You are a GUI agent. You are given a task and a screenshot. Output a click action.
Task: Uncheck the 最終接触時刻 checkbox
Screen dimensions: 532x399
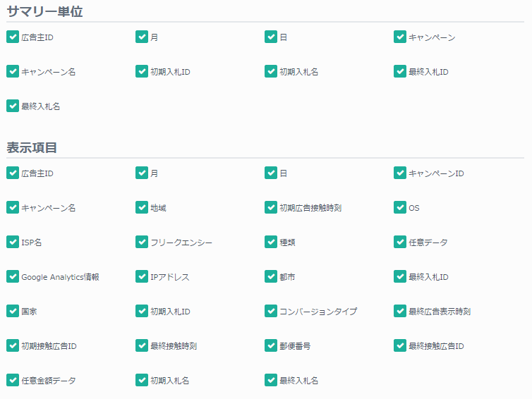coord(142,346)
